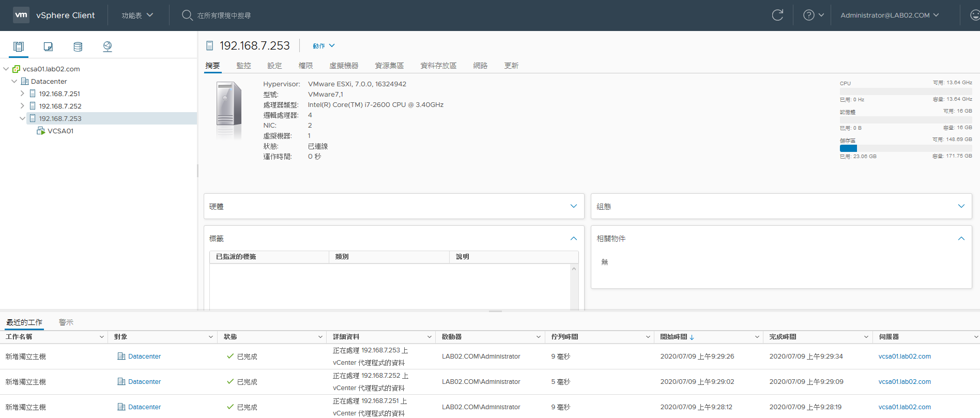Screen dimensions: 980x418
Task: Open Datacenter link in the 9:28:12 task row
Action: 144,407
